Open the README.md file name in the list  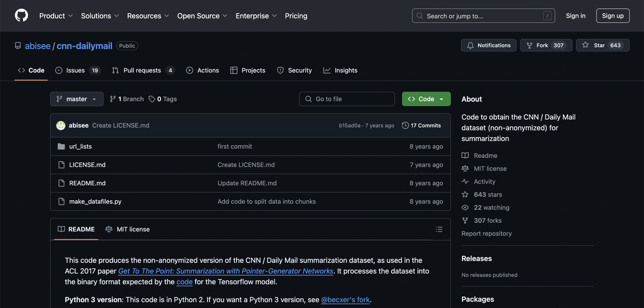[87, 183]
